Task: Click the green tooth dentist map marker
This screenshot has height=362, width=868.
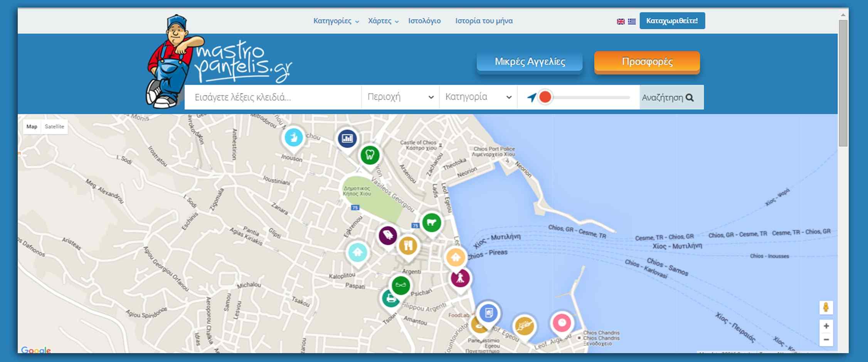Action: pos(370,155)
